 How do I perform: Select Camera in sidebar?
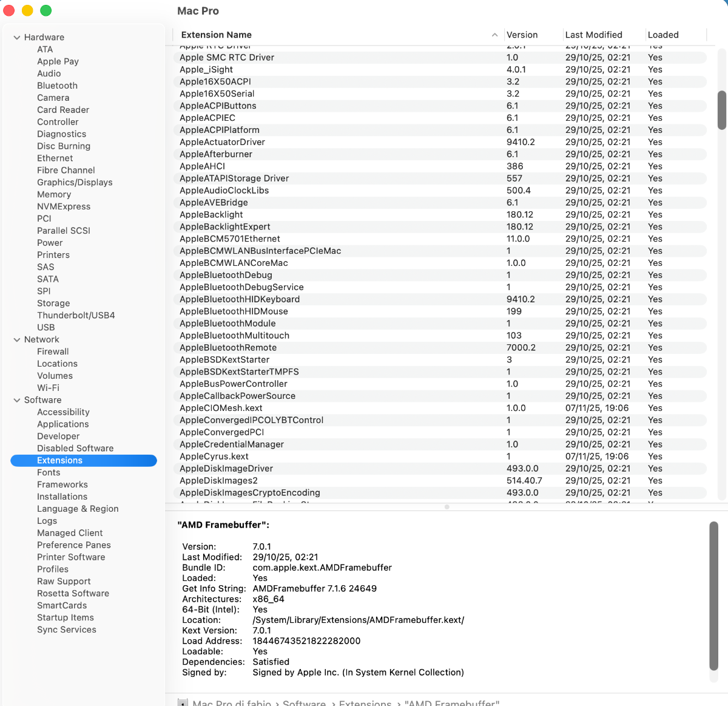point(53,98)
